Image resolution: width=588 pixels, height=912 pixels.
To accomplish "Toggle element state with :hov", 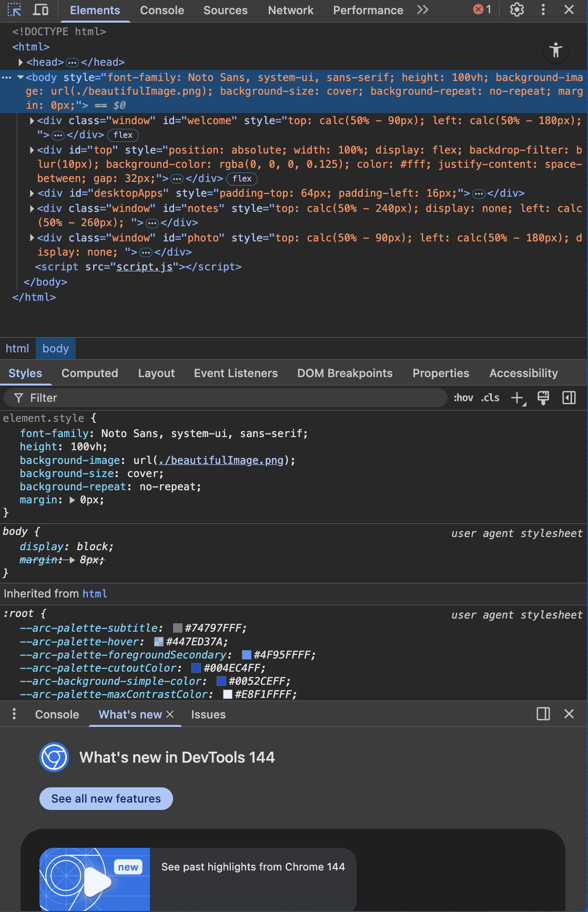I will click(x=463, y=398).
